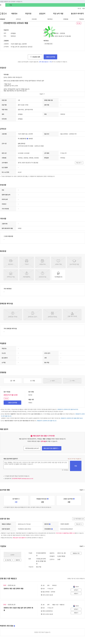Click 요약보기 for the D-3 posting
Screen dimensions: 85x644
pyautogui.click(x=76, y=590)
